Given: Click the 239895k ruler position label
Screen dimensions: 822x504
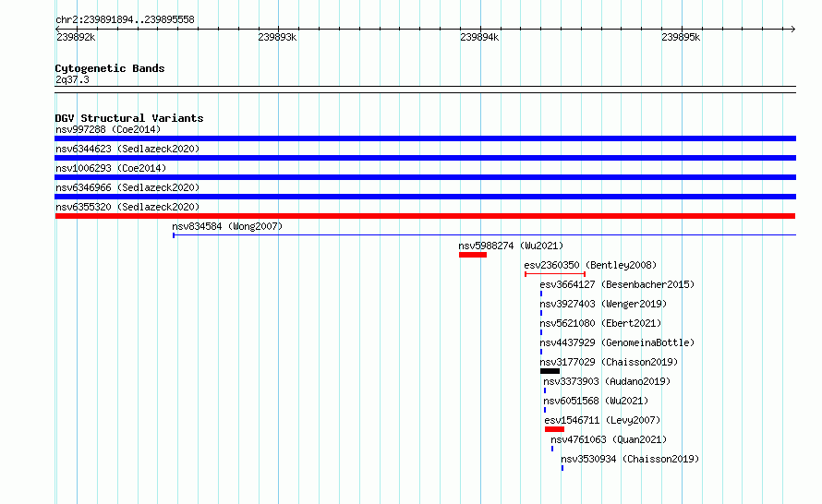Looking at the screenshot, I should pyautogui.click(x=681, y=37).
